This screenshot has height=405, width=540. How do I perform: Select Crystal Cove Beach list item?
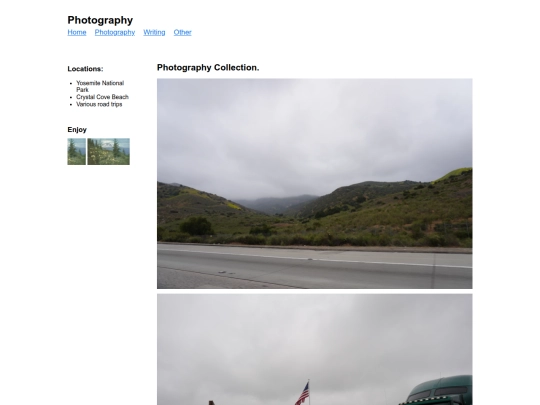[x=102, y=97]
